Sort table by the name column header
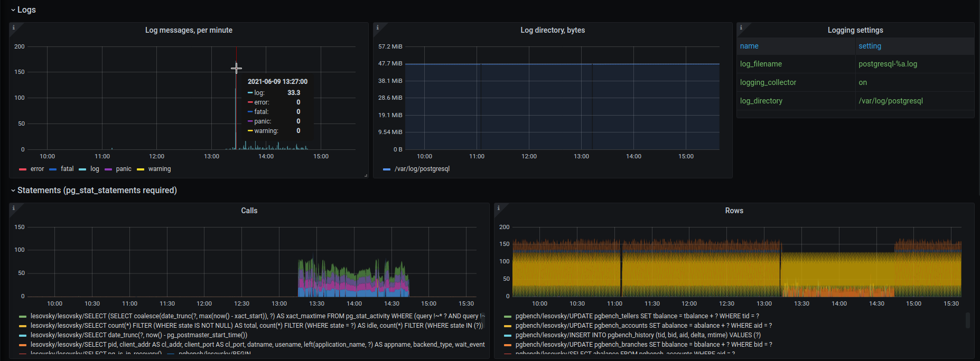 pos(749,46)
